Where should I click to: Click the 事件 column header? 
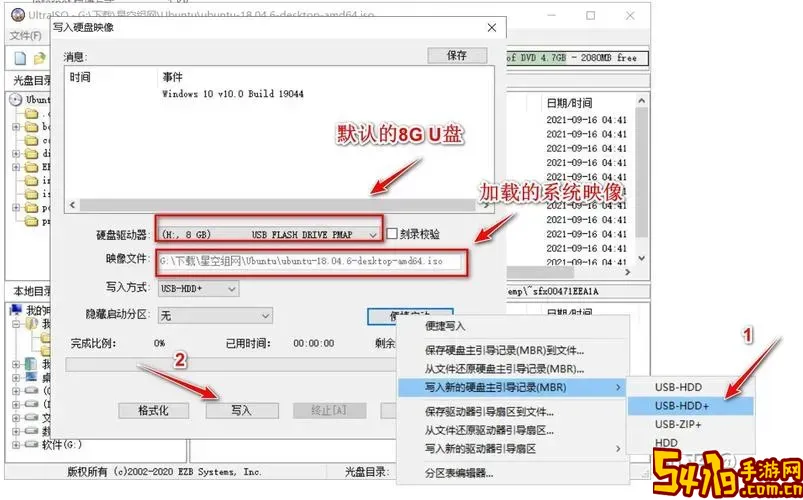pos(173,77)
